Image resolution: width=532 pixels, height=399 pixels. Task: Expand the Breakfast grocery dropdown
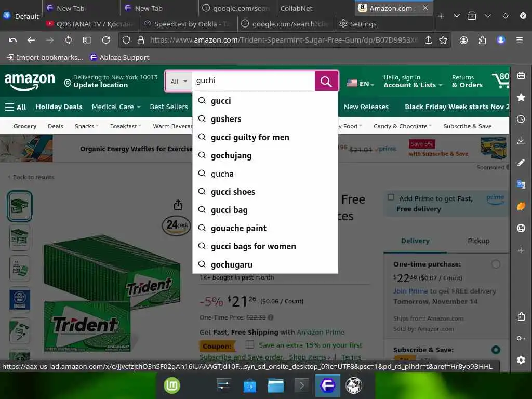point(126,126)
